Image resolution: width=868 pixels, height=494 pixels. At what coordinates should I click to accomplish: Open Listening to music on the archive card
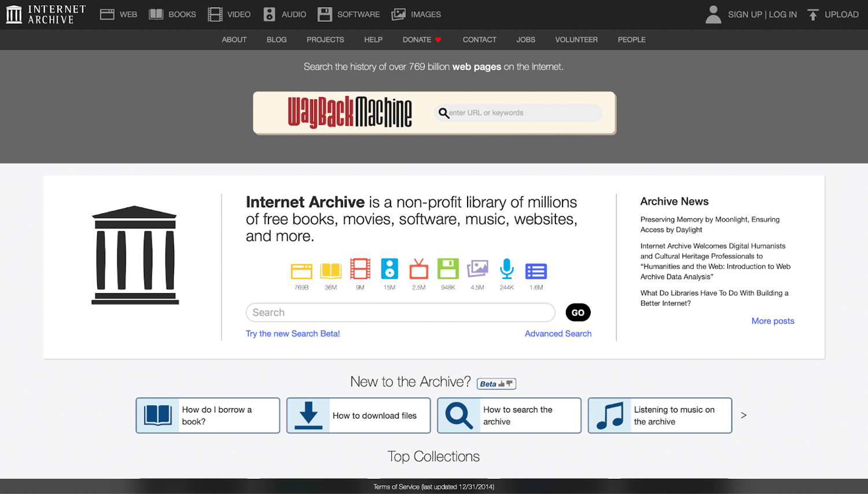tap(660, 415)
